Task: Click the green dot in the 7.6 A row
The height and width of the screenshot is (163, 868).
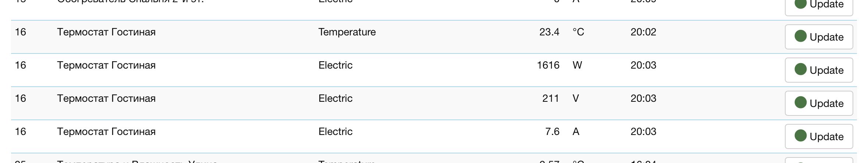Action: [x=800, y=136]
